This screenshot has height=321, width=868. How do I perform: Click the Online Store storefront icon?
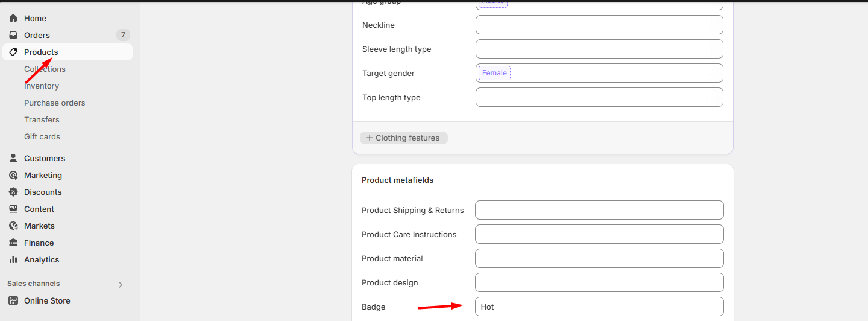(x=13, y=300)
